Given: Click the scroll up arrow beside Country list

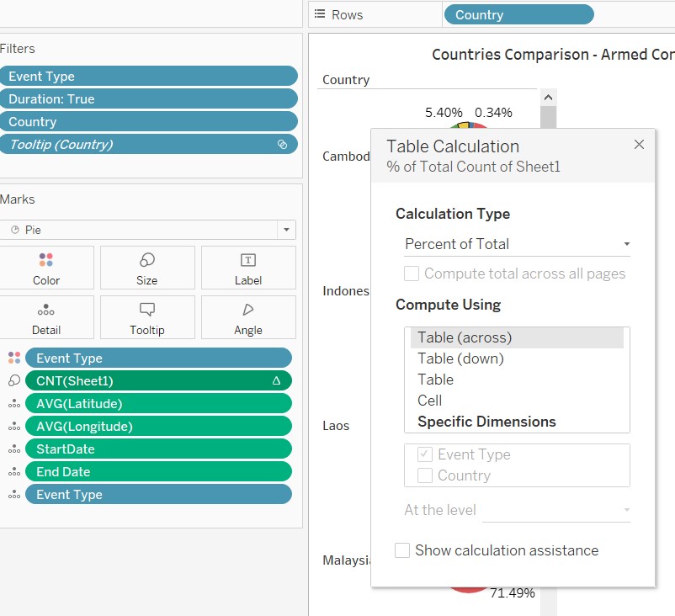Looking at the screenshot, I should pyautogui.click(x=548, y=97).
